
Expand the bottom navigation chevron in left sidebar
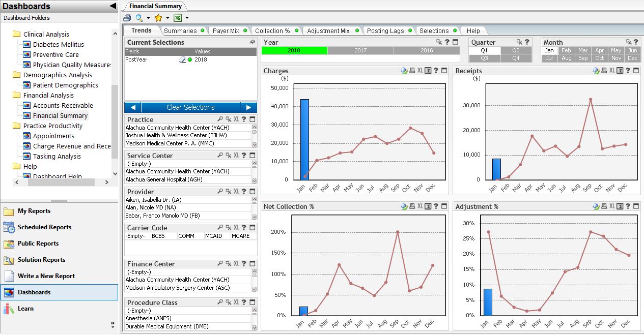pos(113,324)
